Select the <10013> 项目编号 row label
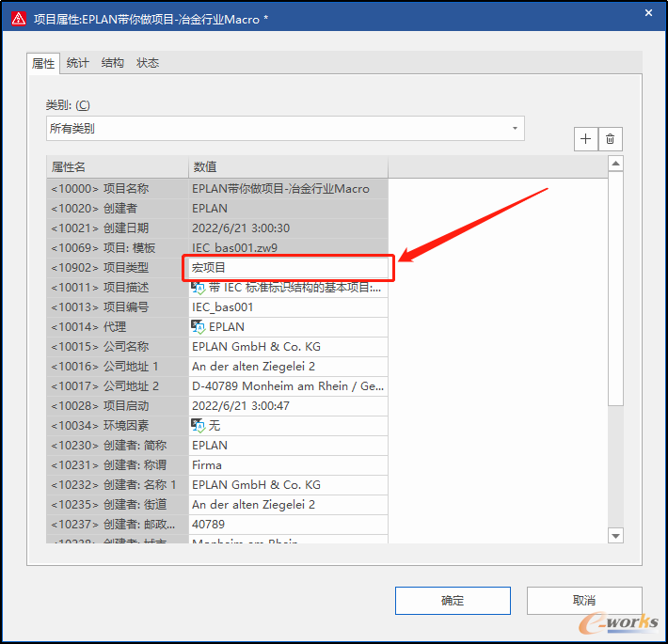Viewport: 668px width, 644px height. point(118,307)
